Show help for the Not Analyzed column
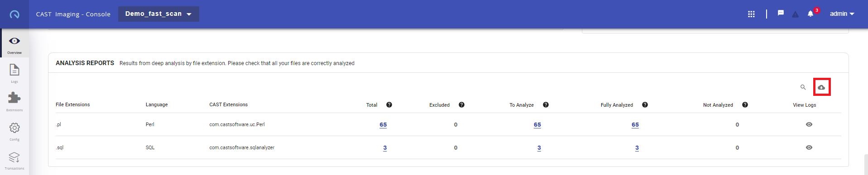Viewport: 868px width, 175px height. click(745, 105)
